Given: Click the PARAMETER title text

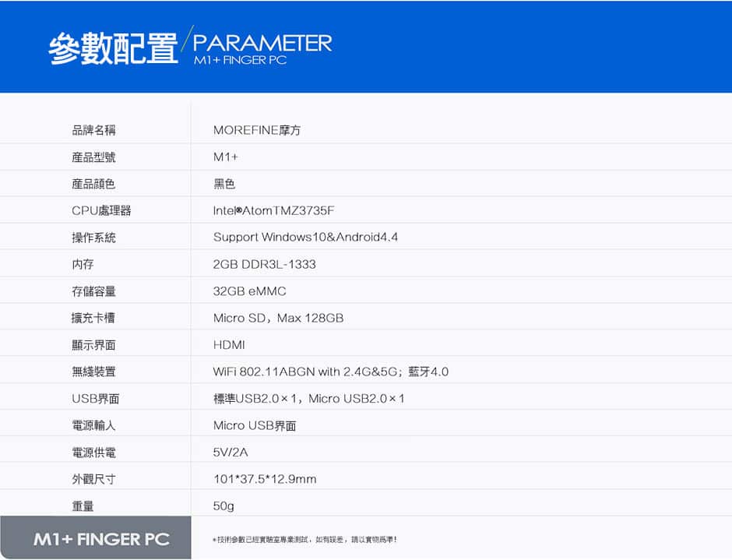Looking at the screenshot, I should pyautogui.click(x=262, y=43).
